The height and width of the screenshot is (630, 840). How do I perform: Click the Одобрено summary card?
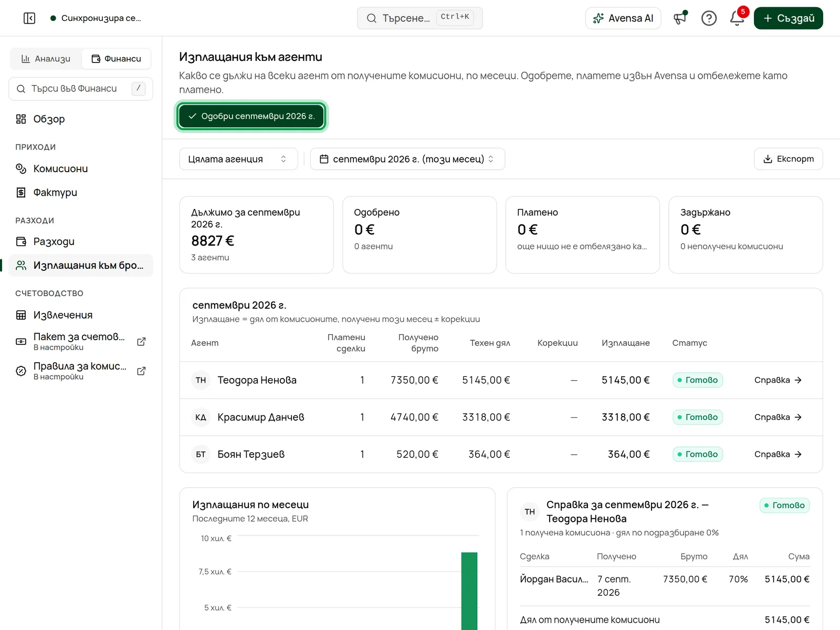click(x=419, y=235)
